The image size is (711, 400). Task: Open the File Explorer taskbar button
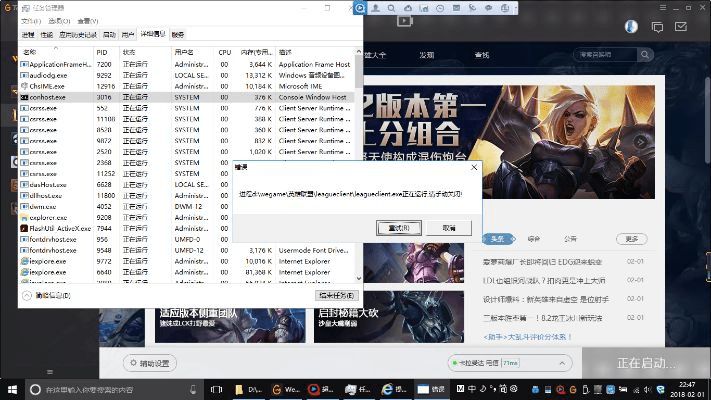(x=247, y=390)
